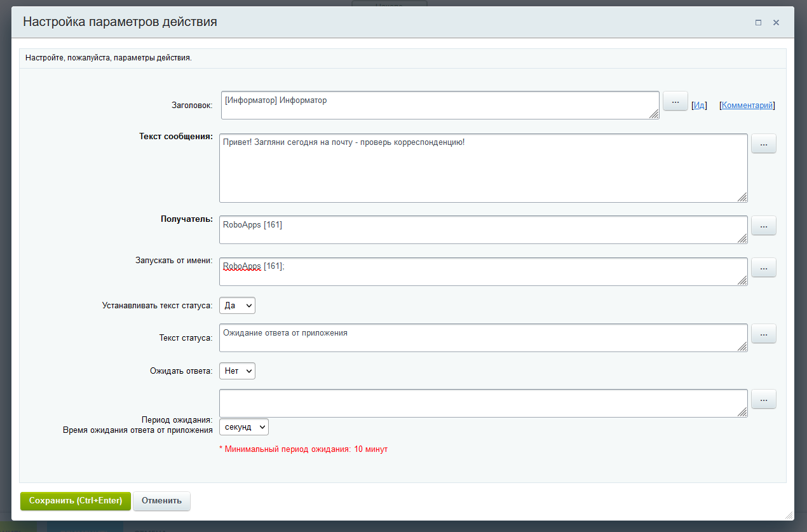Click ellipsis button beside Получатель field
The height and width of the screenshot is (532, 807).
[763, 226]
